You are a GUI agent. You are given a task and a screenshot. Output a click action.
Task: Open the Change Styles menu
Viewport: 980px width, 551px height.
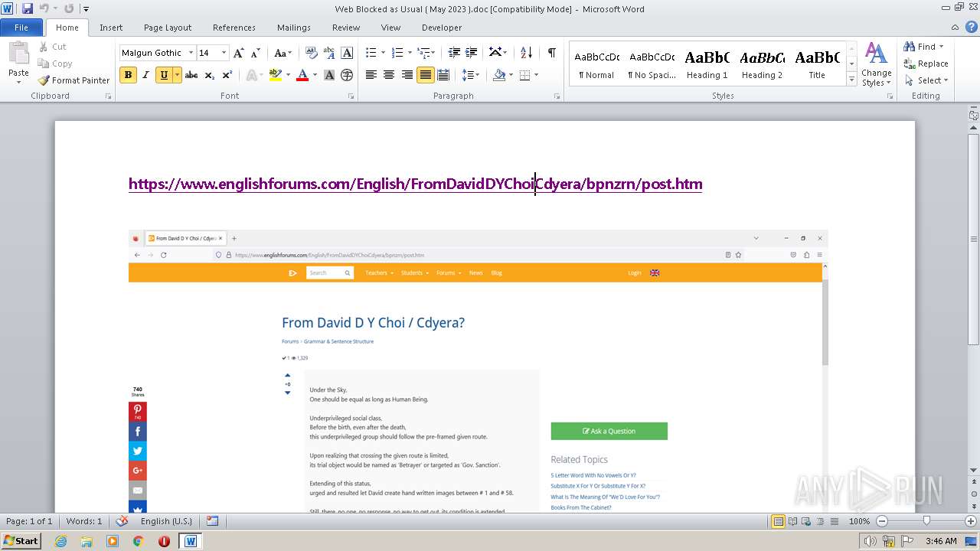pos(877,65)
